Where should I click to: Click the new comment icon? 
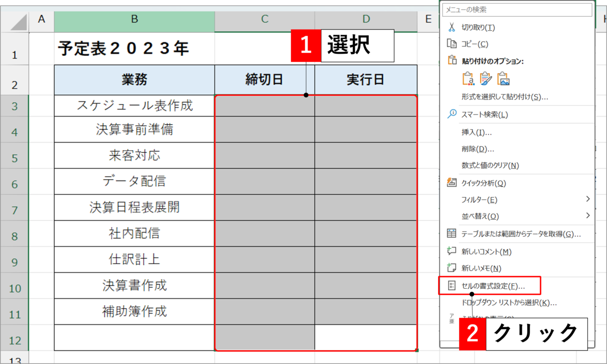451,251
